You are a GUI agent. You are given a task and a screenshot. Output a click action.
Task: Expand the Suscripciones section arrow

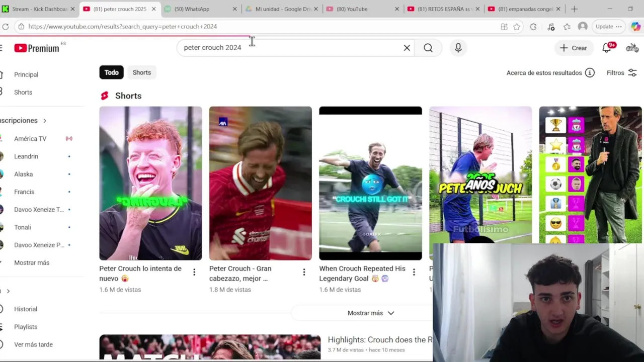(x=44, y=121)
